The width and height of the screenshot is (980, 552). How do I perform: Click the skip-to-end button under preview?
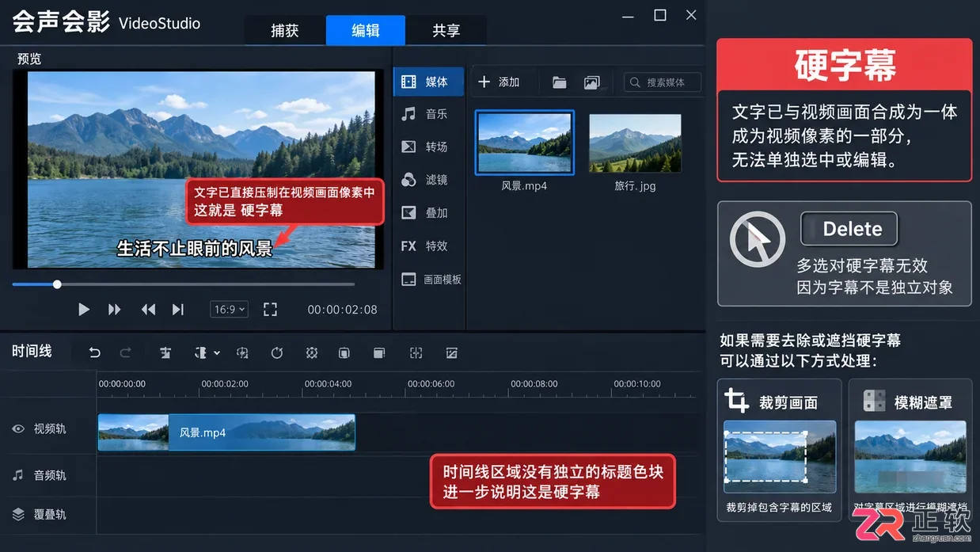178,310
